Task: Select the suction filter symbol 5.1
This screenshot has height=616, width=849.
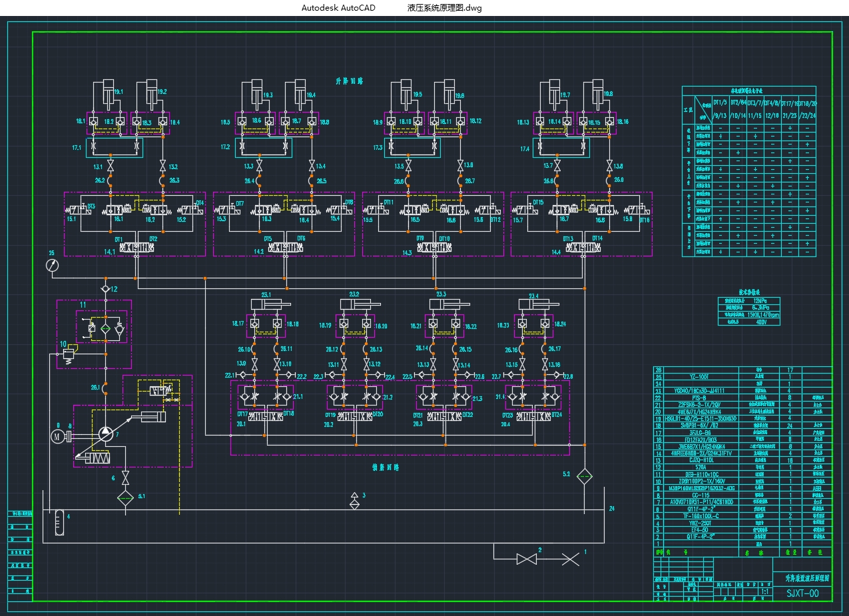Action: click(125, 497)
